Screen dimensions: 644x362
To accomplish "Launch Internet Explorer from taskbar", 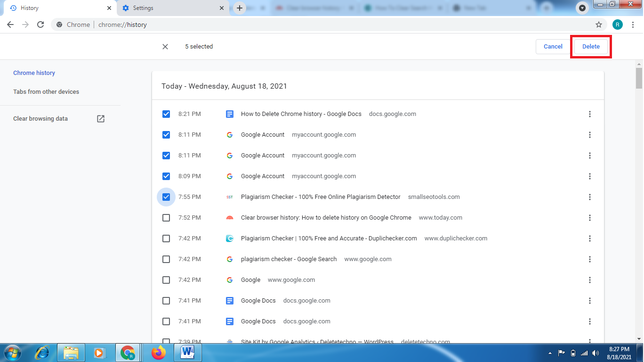I will [42, 353].
